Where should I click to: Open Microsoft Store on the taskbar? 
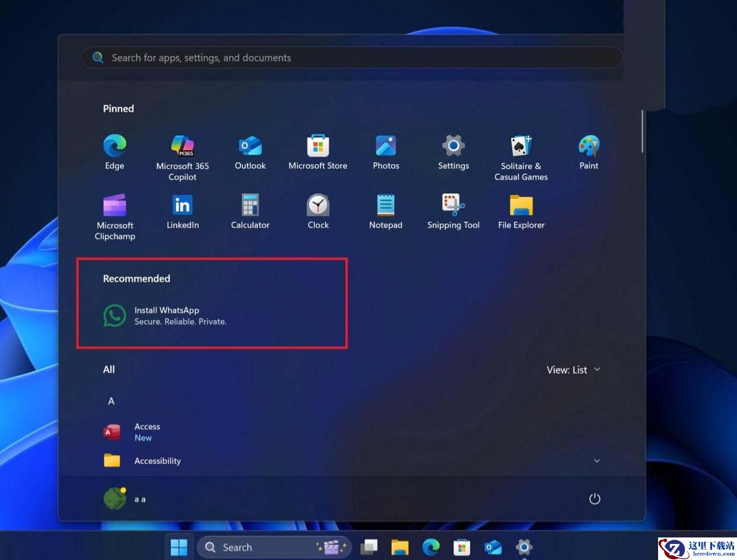pos(462,547)
